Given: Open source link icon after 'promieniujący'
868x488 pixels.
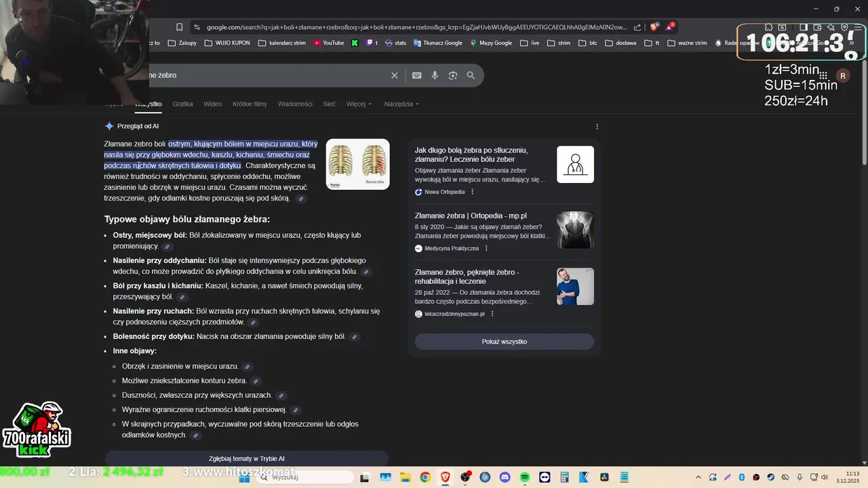Looking at the screenshot, I should point(167,247).
